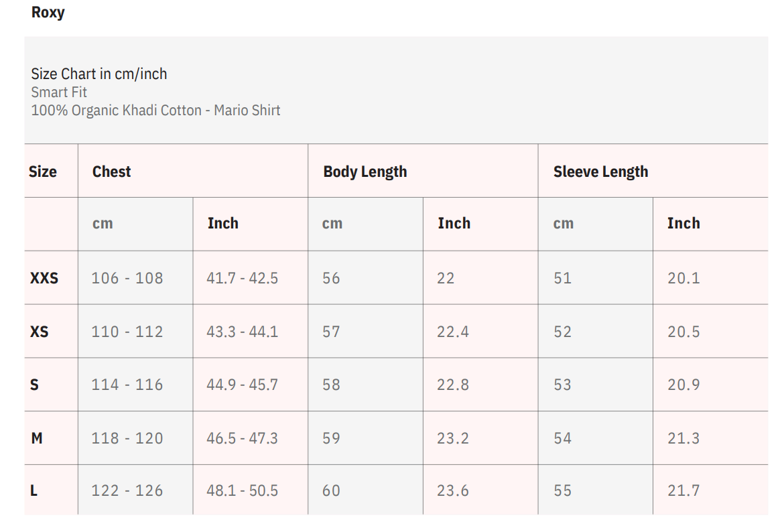Click the Chest column header
Screen dimensions: 784x532
click(112, 172)
